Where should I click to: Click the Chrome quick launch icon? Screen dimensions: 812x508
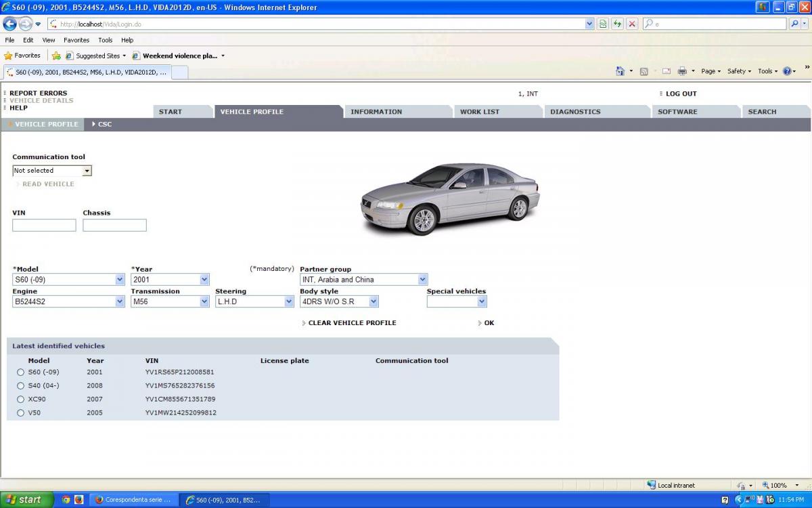66,500
